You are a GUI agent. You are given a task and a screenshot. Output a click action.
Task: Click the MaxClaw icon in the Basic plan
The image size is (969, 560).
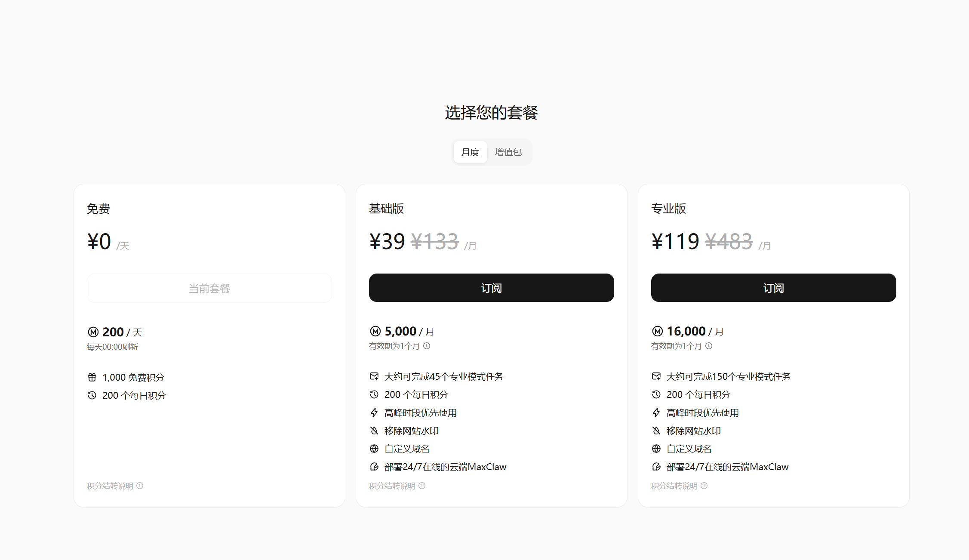tap(374, 467)
